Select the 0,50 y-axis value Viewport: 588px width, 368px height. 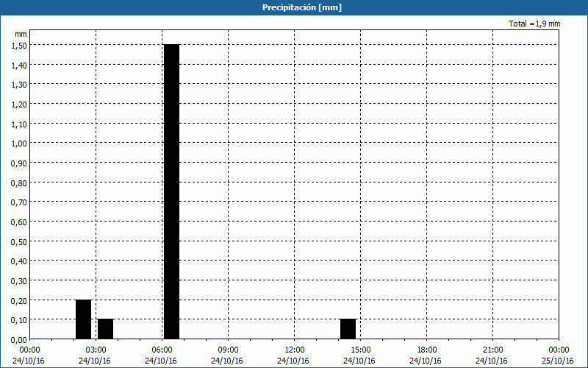pos(19,241)
